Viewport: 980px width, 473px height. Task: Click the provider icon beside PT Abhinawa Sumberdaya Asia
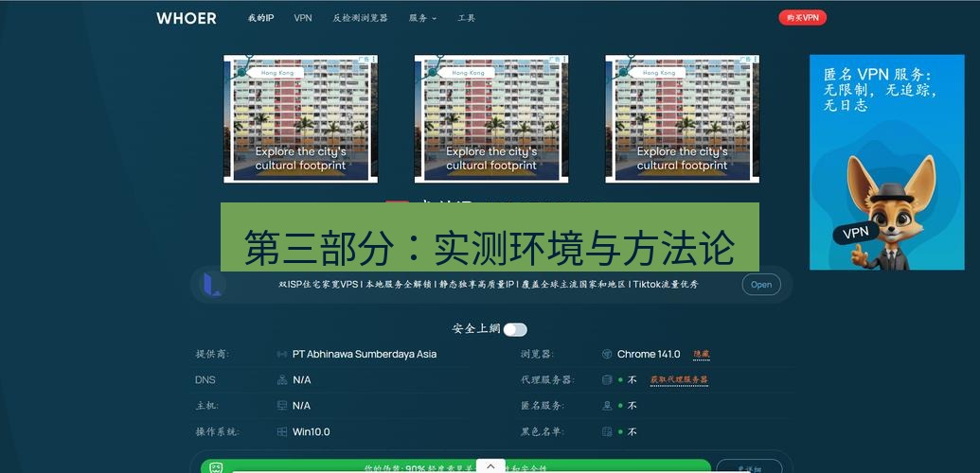point(282,355)
